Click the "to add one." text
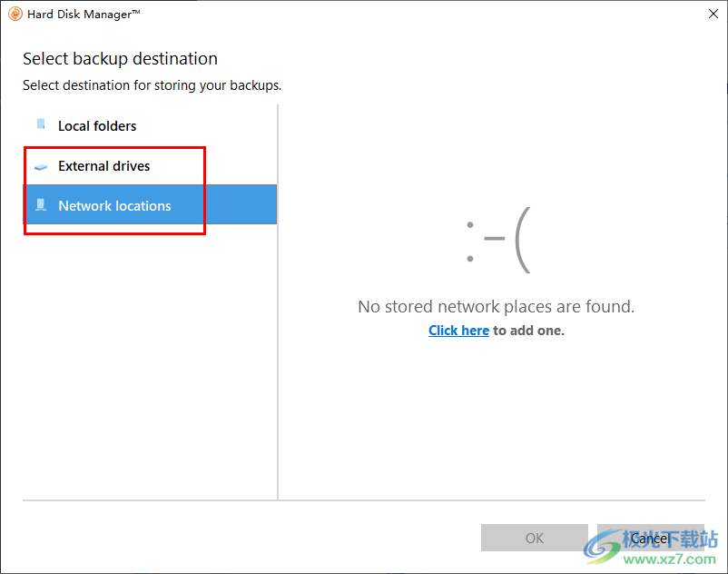Screen dimensions: 728x574 coord(528,331)
